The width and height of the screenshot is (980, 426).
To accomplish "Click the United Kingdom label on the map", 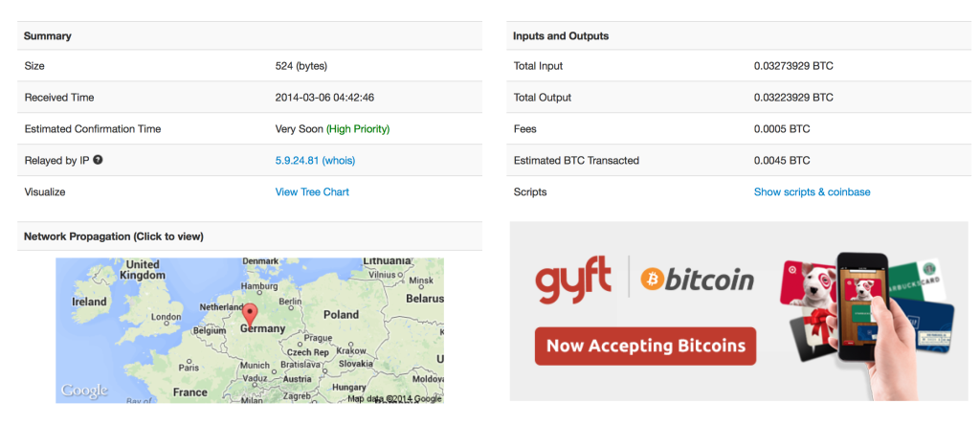I will point(143,269).
